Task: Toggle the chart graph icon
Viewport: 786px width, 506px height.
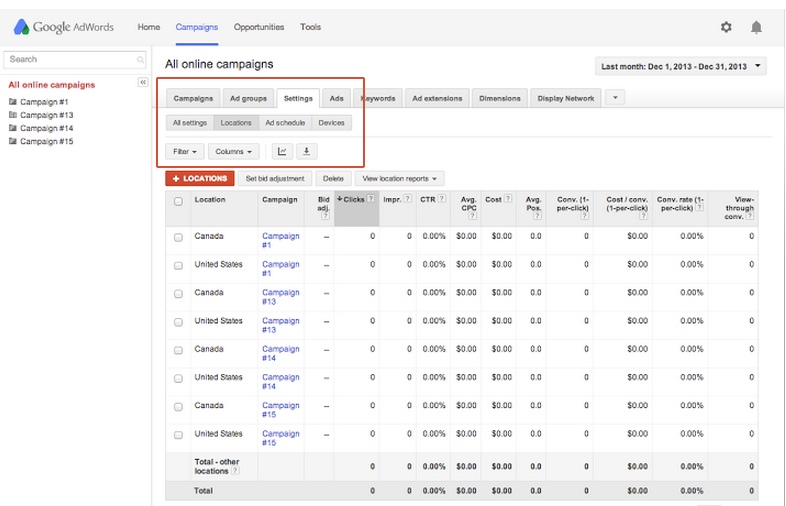Action: click(x=281, y=152)
